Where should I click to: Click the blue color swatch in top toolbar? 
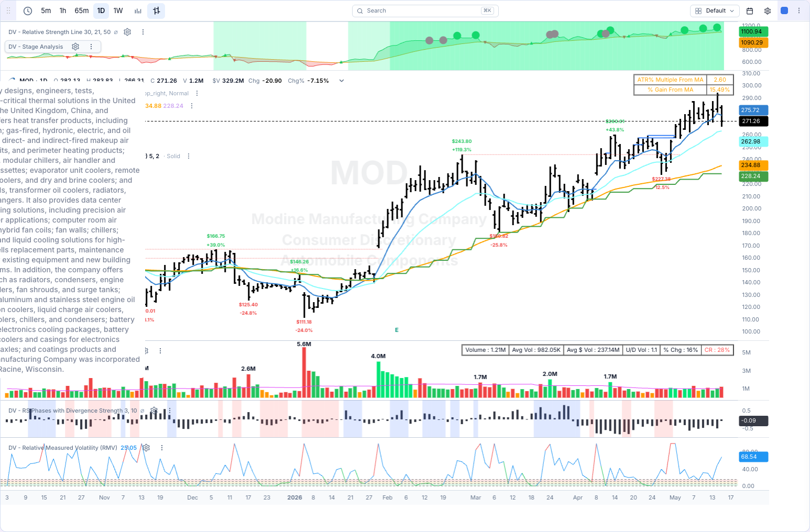coord(784,10)
